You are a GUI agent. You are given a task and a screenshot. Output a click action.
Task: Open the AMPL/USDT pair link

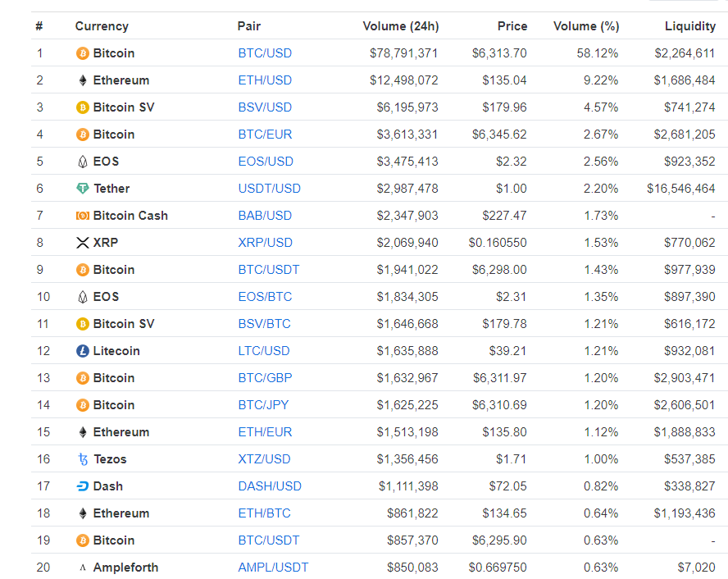tap(273, 568)
